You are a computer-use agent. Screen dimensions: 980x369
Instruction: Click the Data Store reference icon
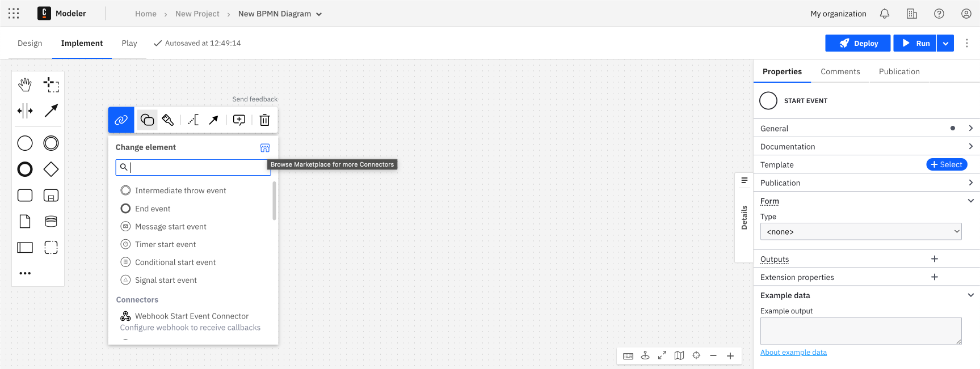coord(51,221)
